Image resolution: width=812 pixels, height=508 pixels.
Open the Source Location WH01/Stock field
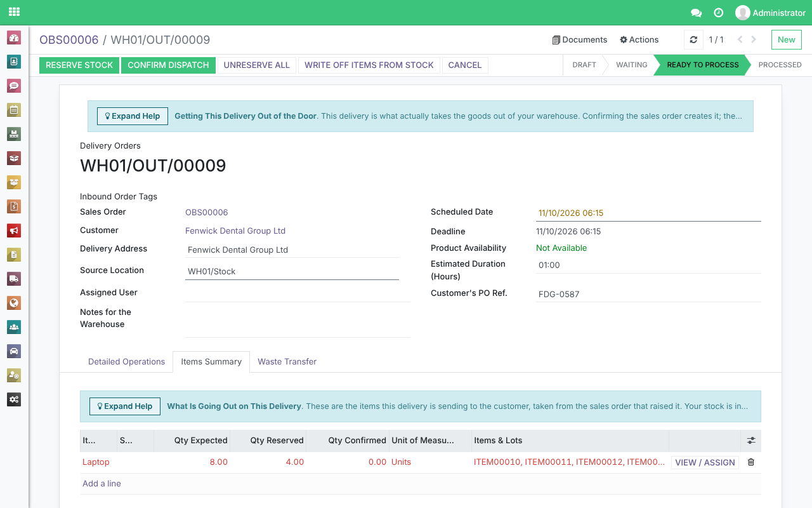click(292, 271)
